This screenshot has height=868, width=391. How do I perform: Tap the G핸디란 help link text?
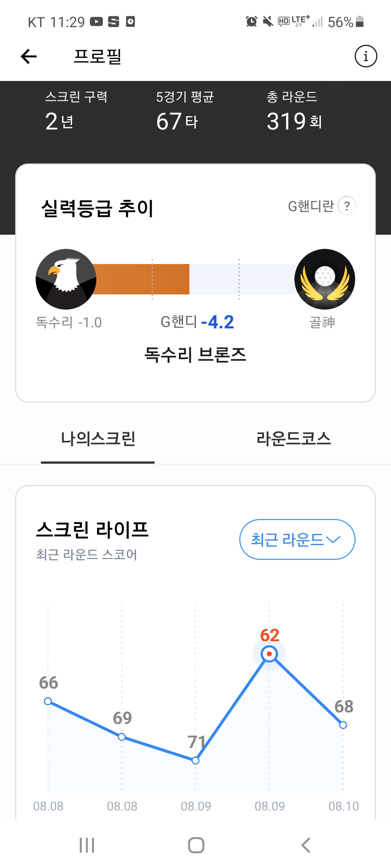pos(311,206)
